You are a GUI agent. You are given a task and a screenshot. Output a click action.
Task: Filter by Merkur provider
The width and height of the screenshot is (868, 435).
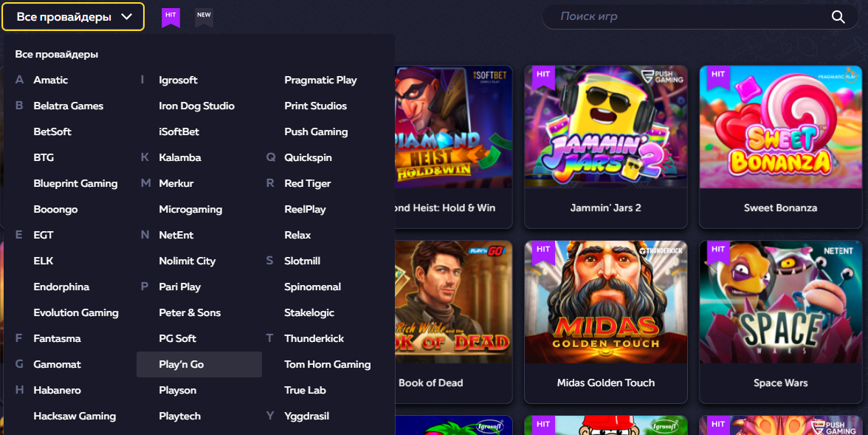(x=176, y=183)
